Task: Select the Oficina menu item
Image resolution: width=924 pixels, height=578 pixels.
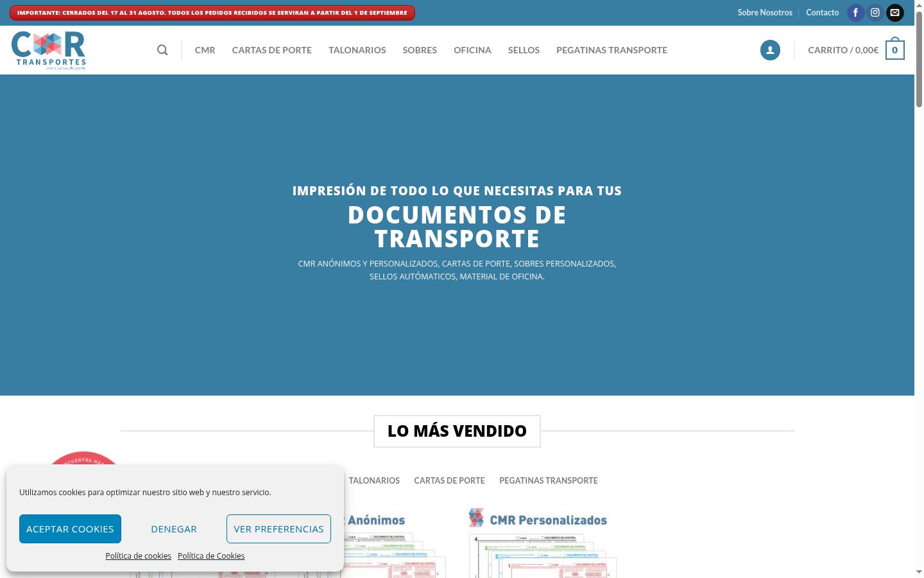Action: click(472, 50)
